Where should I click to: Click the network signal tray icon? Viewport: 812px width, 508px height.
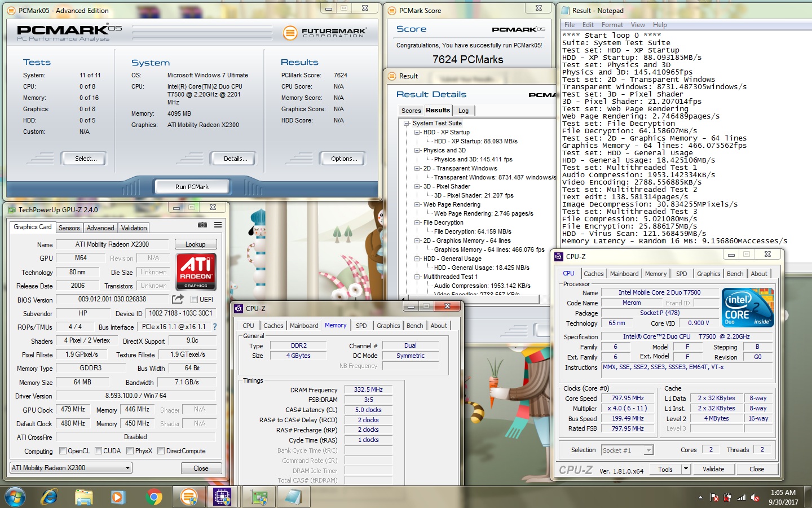742,497
